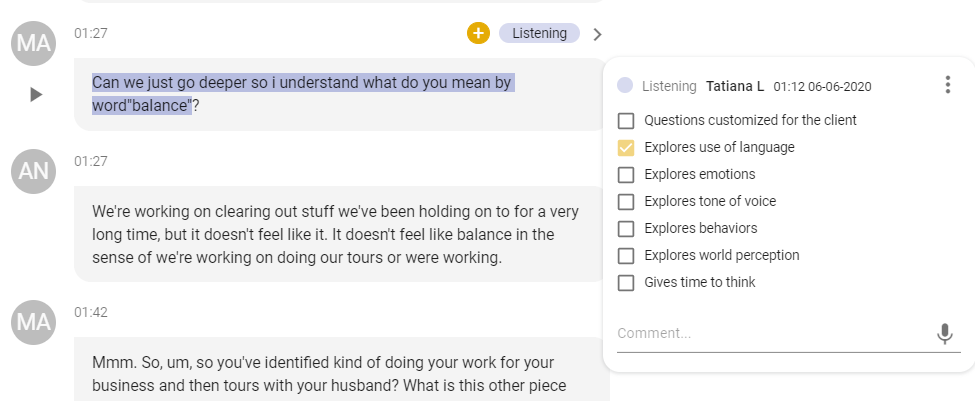Image resolution: width=975 pixels, height=401 pixels.
Task: Click the yellow plus add-tag icon
Action: click(x=478, y=33)
